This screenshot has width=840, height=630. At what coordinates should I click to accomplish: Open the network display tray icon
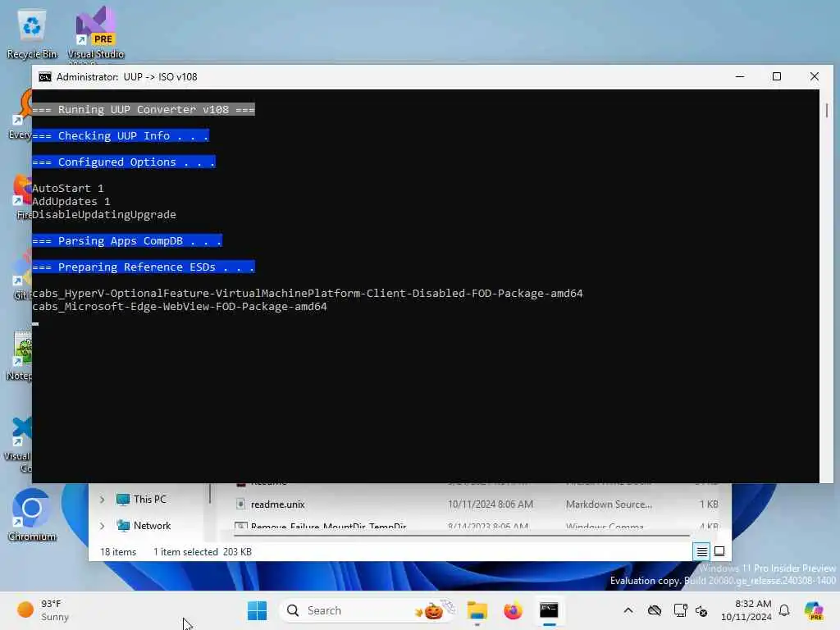click(680, 610)
